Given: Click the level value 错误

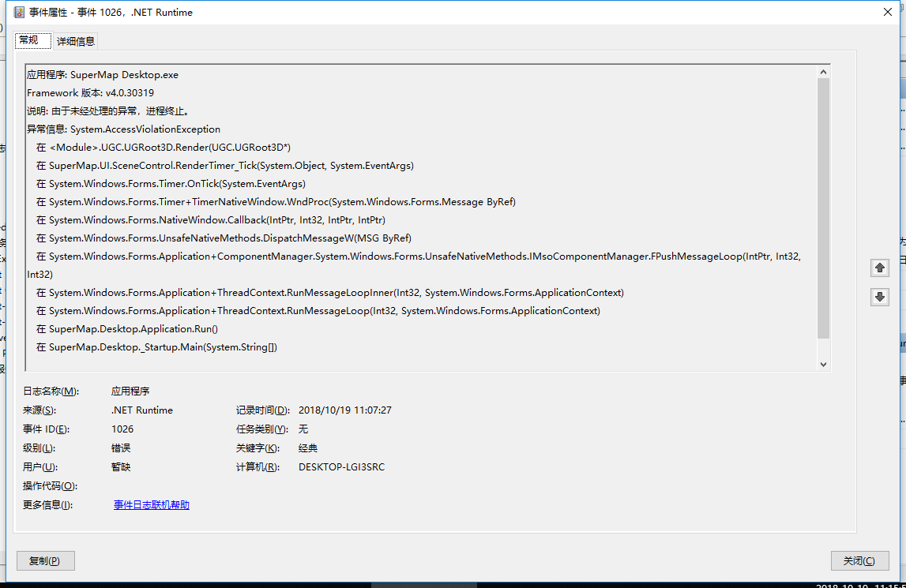Looking at the screenshot, I should (121, 448).
